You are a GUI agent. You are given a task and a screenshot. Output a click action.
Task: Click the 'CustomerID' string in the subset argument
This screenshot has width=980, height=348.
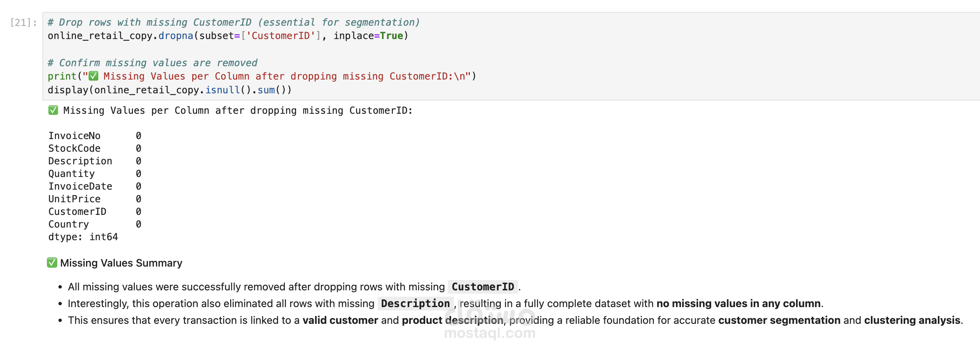tap(280, 36)
